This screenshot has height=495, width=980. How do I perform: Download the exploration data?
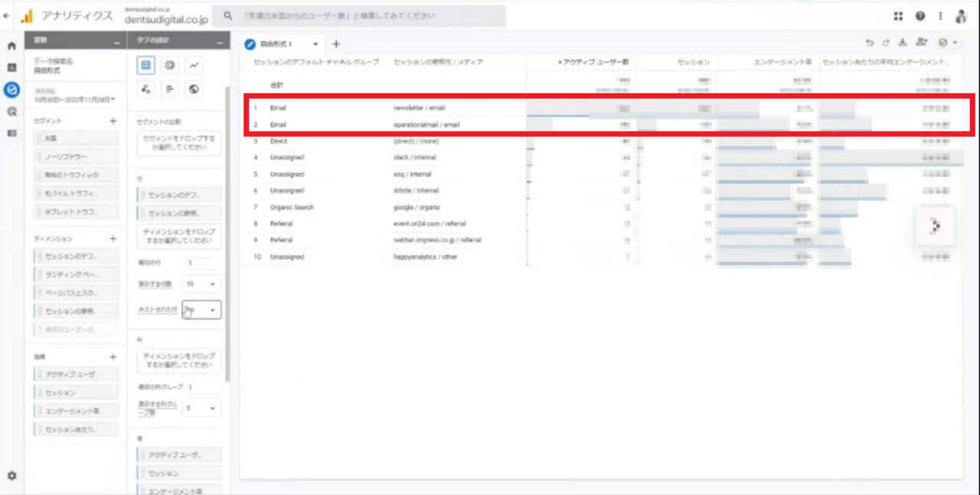coord(902,44)
